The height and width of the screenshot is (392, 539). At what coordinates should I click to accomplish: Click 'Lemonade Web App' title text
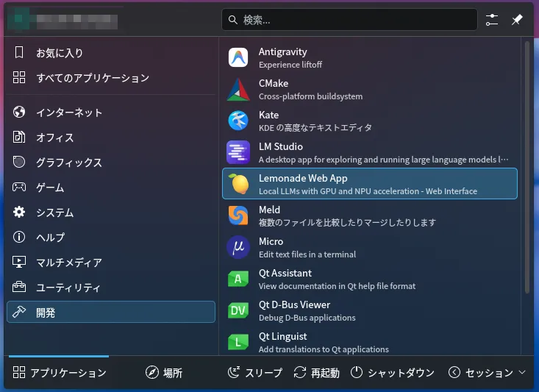point(303,178)
